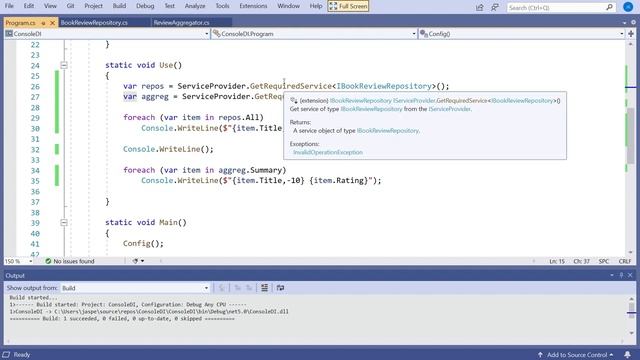Close the Program.cs tab

pos(52,23)
